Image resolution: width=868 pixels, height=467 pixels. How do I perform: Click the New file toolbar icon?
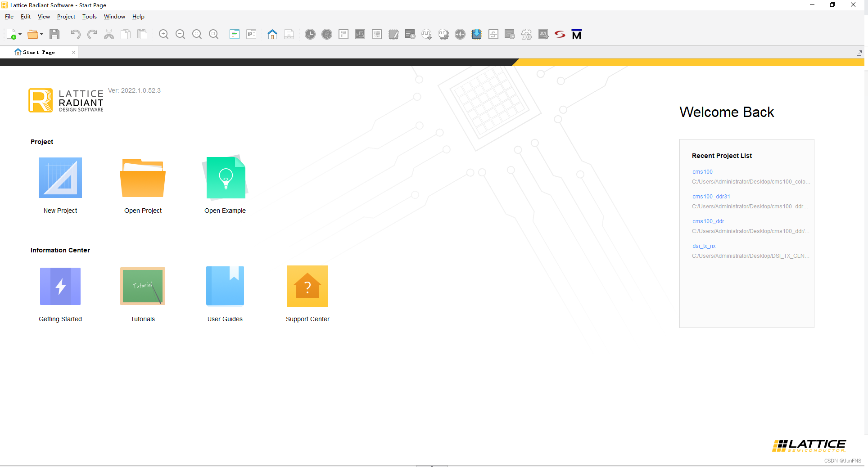[11, 34]
